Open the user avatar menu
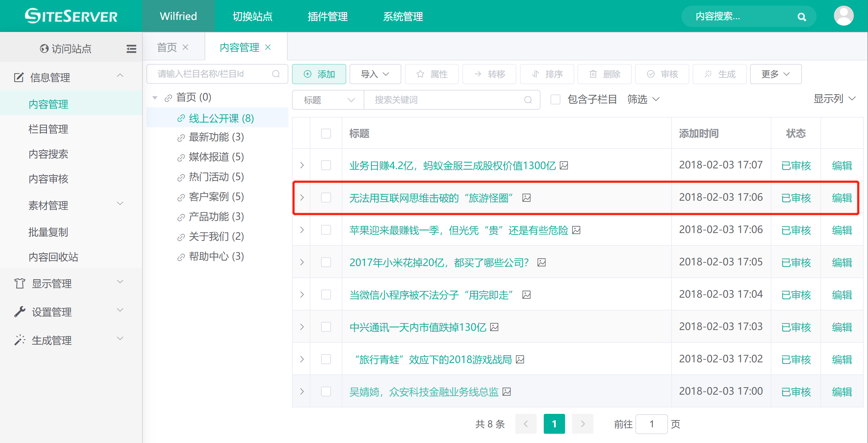868x443 pixels. [x=843, y=16]
